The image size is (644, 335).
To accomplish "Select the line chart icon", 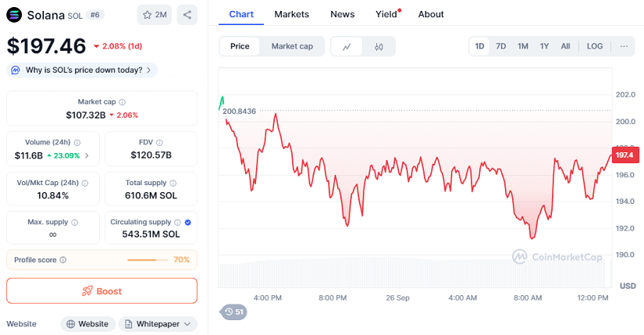I will coord(347,46).
